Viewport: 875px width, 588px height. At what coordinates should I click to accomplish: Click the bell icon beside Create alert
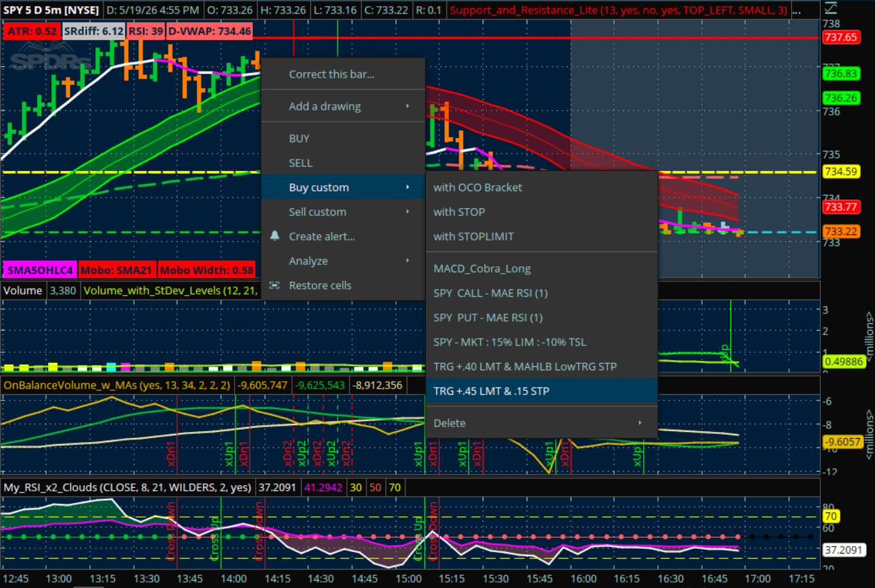pos(275,236)
